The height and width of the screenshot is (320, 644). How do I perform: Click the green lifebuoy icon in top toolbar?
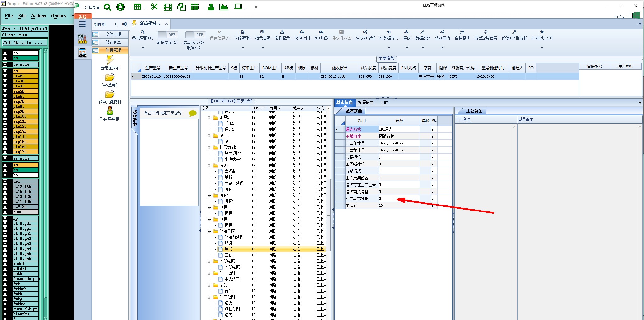tap(120, 7)
